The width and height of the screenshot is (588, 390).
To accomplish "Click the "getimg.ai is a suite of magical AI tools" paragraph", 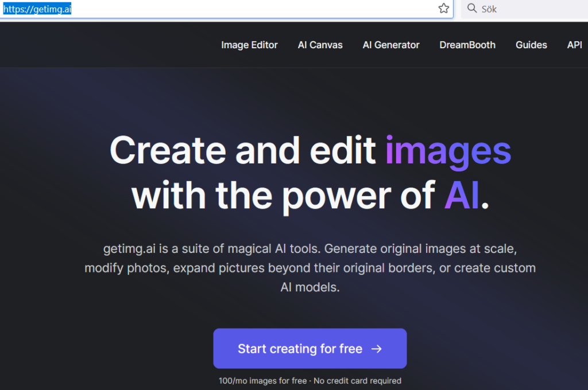I will point(310,268).
